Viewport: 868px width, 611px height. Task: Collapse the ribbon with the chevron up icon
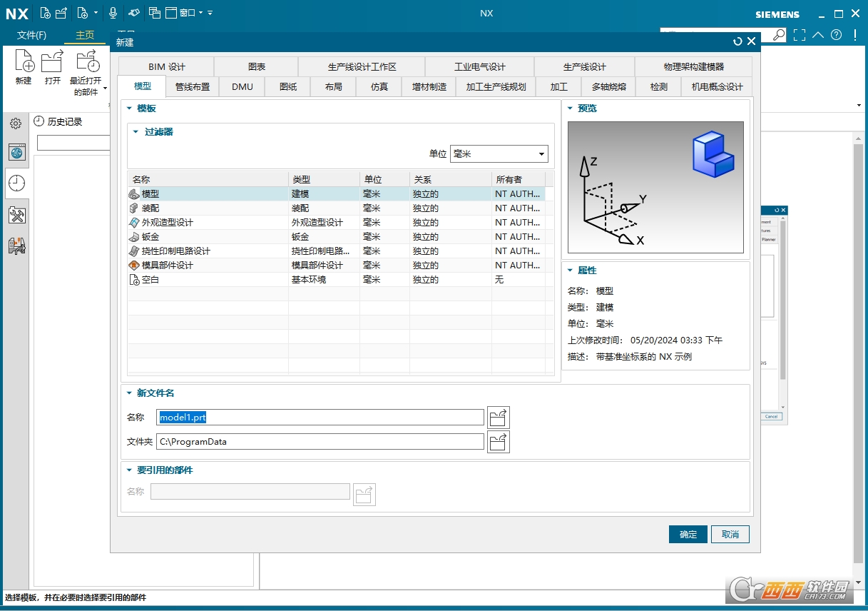(x=818, y=34)
